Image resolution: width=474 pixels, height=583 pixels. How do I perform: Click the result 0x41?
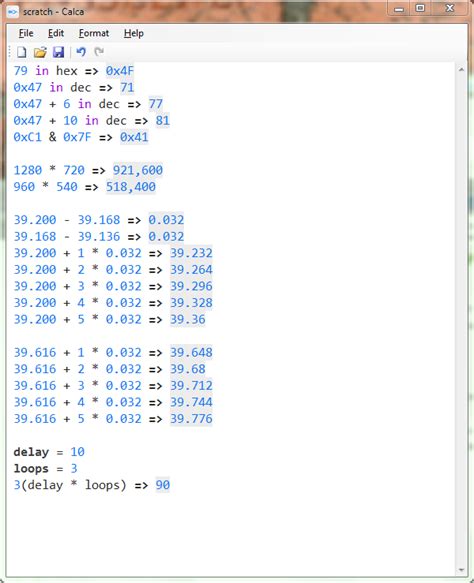(134, 137)
